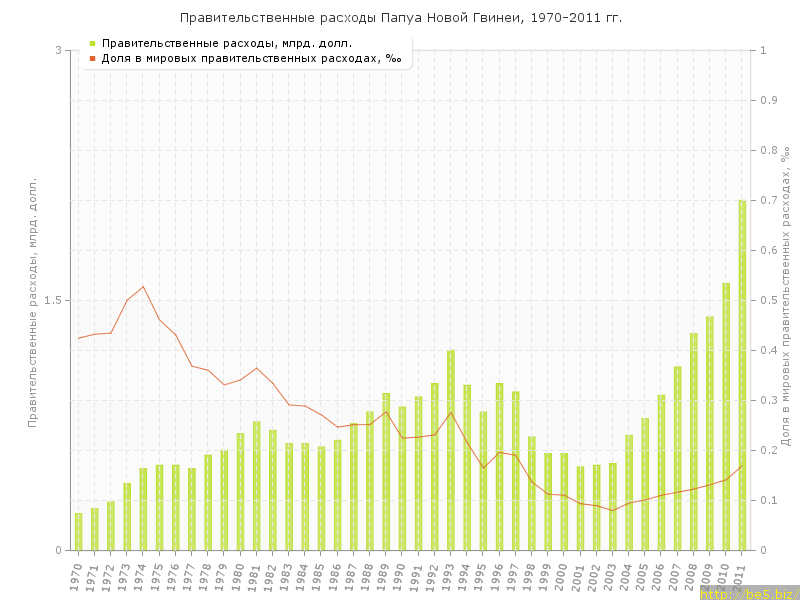The width and height of the screenshot is (800, 600).
Task: Click the left vertical axis title text
Action: (x=32, y=302)
